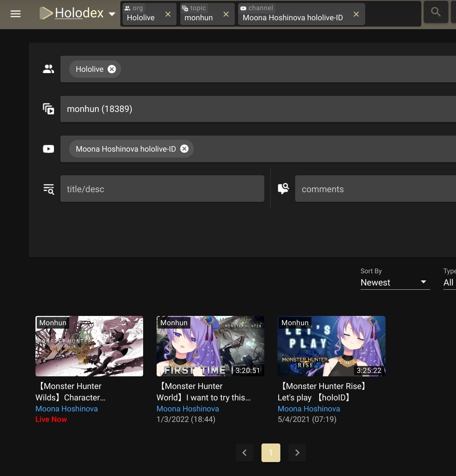Delete the Moona Hoshinova hololive-ID channel chip

(x=184, y=149)
